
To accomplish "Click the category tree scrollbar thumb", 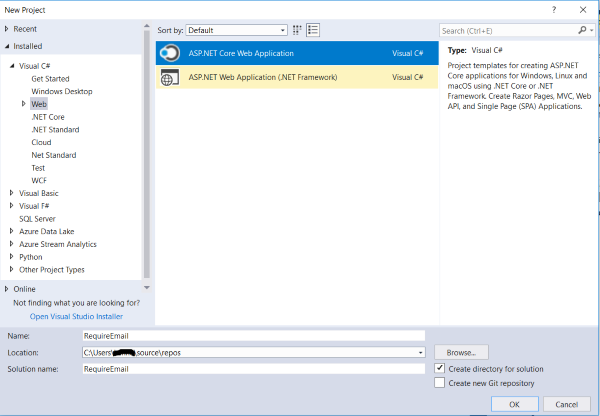I will coord(147,154).
